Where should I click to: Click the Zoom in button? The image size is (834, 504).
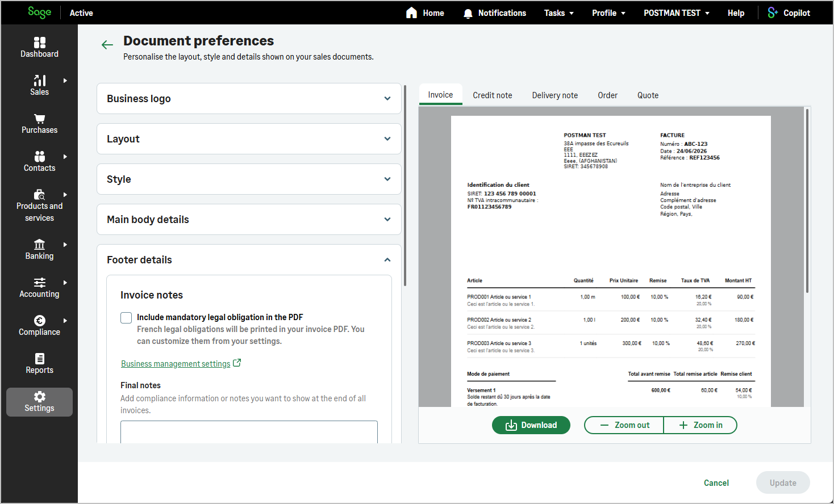click(700, 425)
